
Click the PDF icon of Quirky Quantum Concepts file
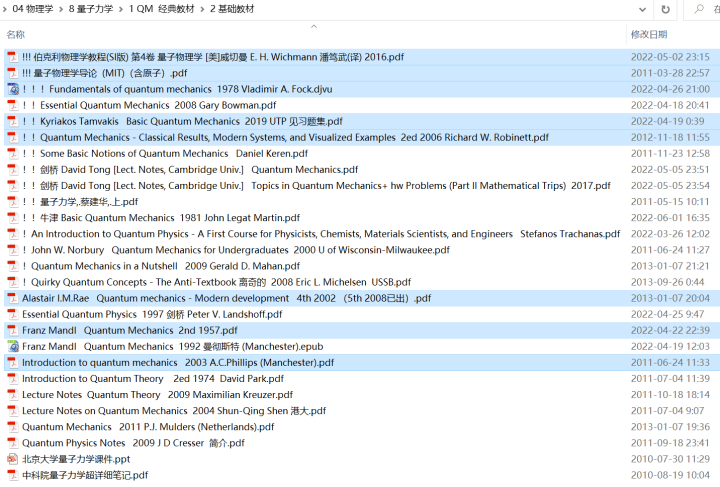[13, 282]
